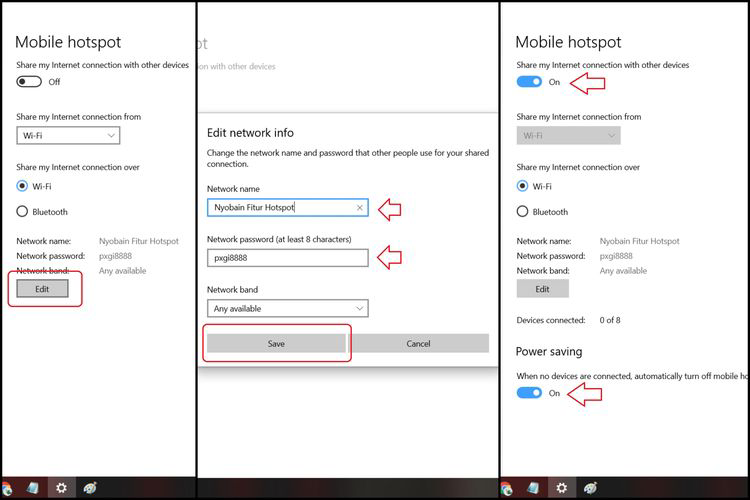Click 'Share my Internet connection over' label in hotspot-On screen
The image size is (750, 500).
[578, 167]
